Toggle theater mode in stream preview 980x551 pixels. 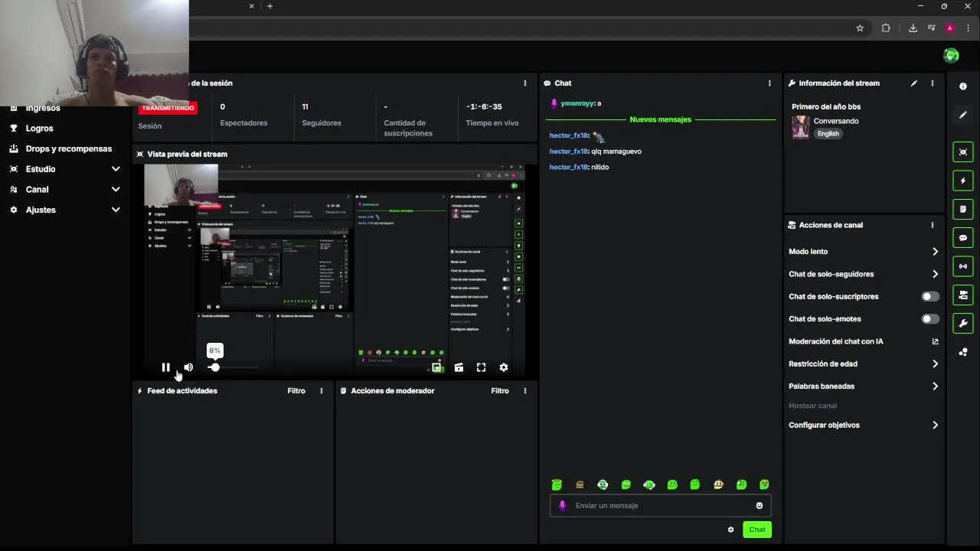(459, 367)
